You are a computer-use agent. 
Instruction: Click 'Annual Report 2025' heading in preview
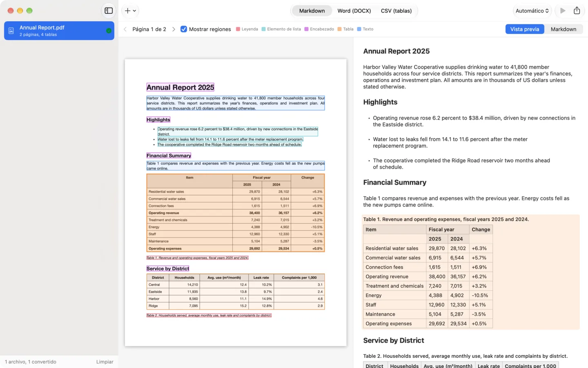pyautogui.click(x=396, y=51)
